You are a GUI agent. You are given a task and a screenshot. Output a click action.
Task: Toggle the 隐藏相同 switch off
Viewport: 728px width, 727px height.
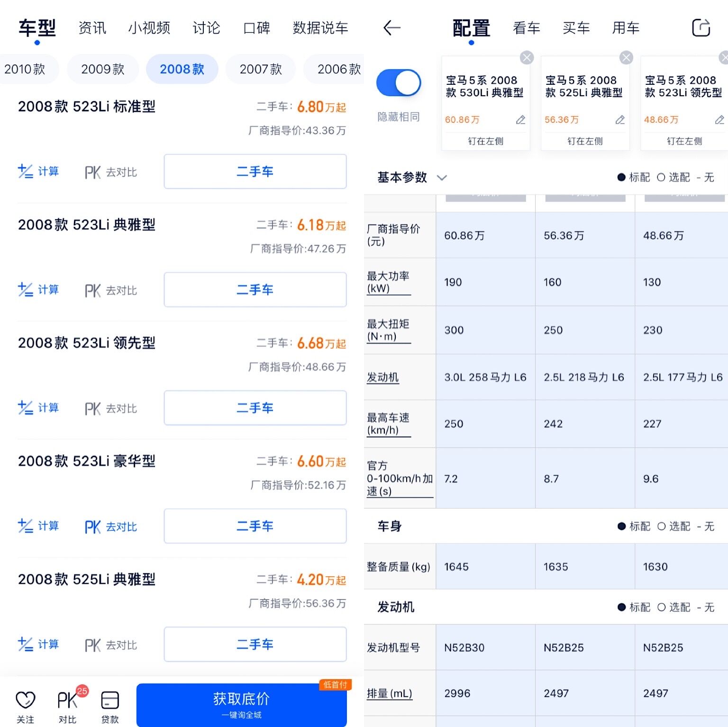[x=399, y=83]
